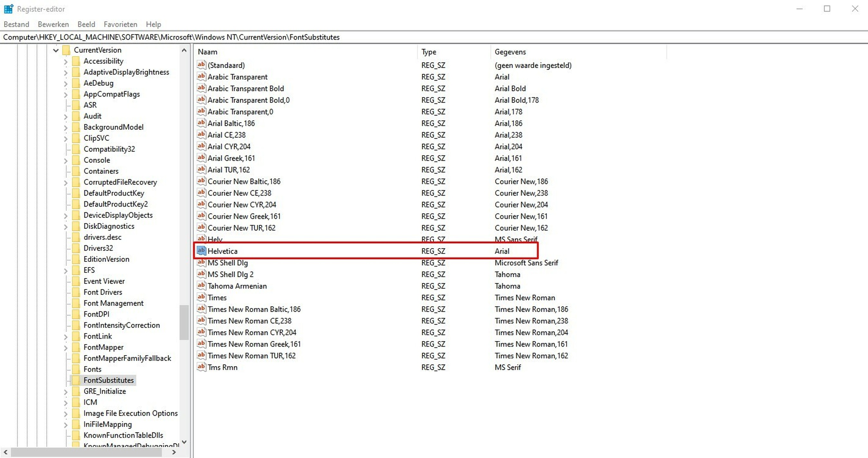This screenshot has height=458, width=868.
Task: Collapse the CurrentVersion tree node
Action: pyautogui.click(x=56, y=50)
